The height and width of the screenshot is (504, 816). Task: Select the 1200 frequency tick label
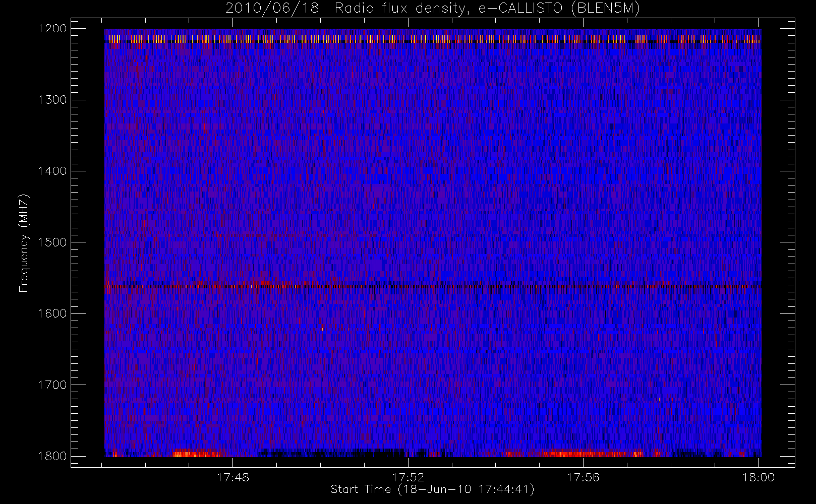click(52, 29)
